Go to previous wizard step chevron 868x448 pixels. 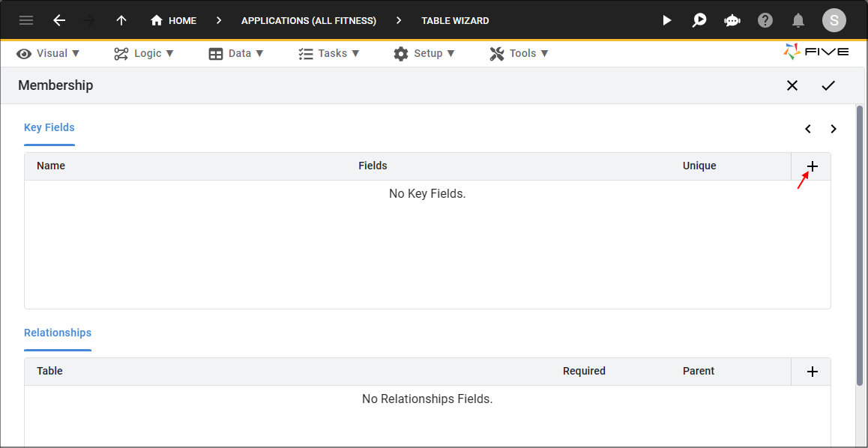pyautogui.click(x=808, y=129)
